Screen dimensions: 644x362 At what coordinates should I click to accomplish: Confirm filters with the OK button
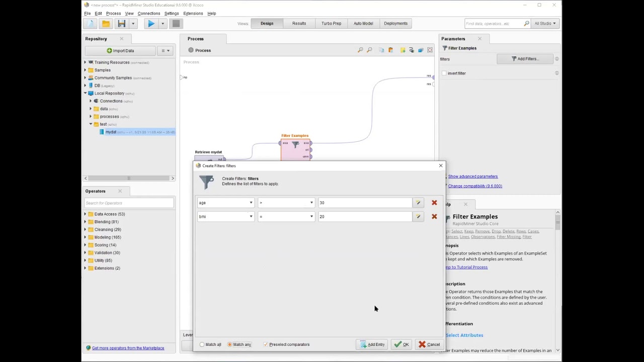pyautogui.click(x=401, y=345)
